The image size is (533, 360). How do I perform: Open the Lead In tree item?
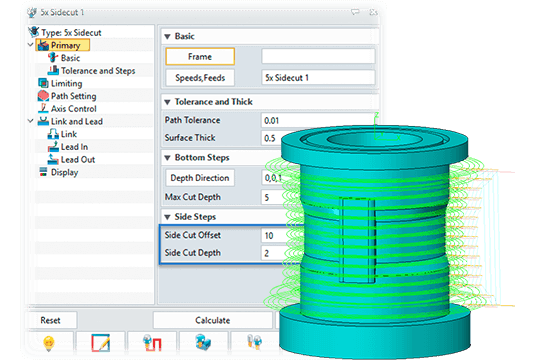tap(74, 147)
